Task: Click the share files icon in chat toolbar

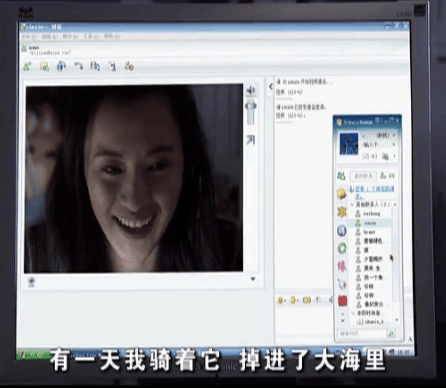Action: tap(44, 66)
